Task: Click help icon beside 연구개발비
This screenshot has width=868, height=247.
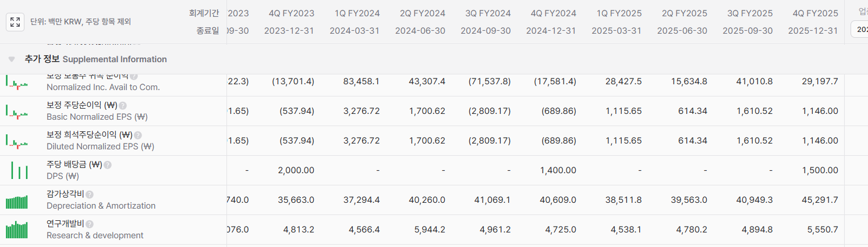Action: 90,224
